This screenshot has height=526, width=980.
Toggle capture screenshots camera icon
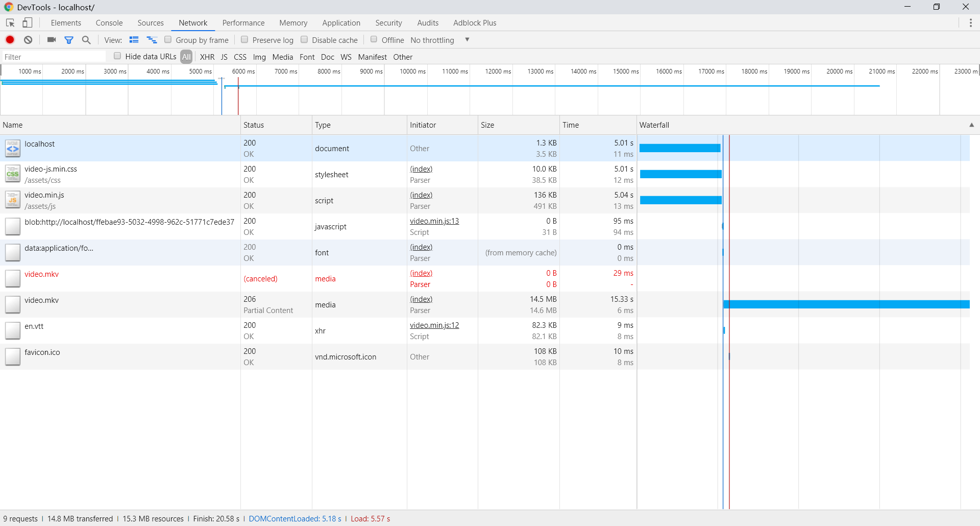click(x=52, y=40)
